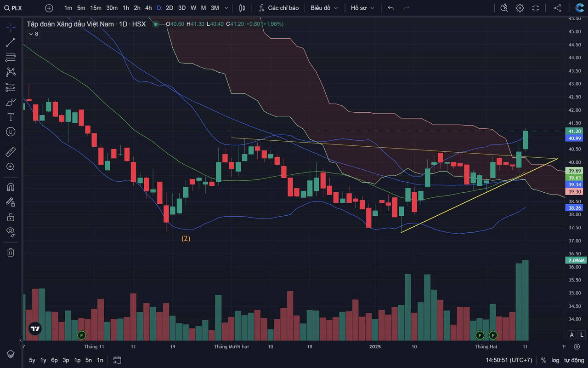Toggle the log scale
This screenshot has height=368, width=588.
(555, 360)
